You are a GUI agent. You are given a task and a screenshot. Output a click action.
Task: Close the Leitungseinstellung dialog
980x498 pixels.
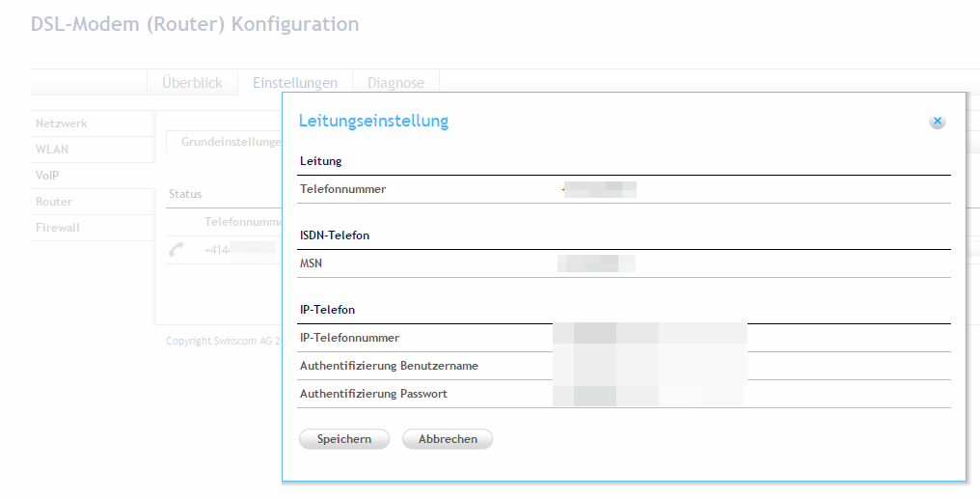937,122
